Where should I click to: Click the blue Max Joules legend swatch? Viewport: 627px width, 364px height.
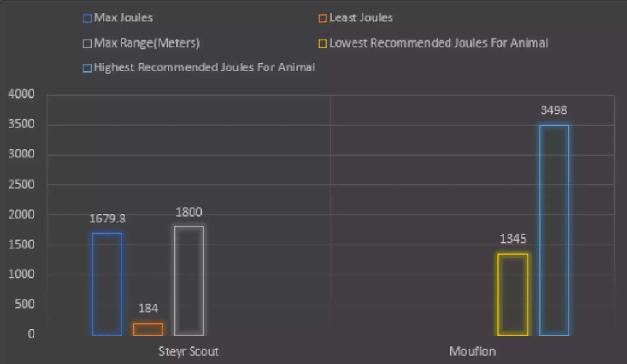[x=87, y=18]
